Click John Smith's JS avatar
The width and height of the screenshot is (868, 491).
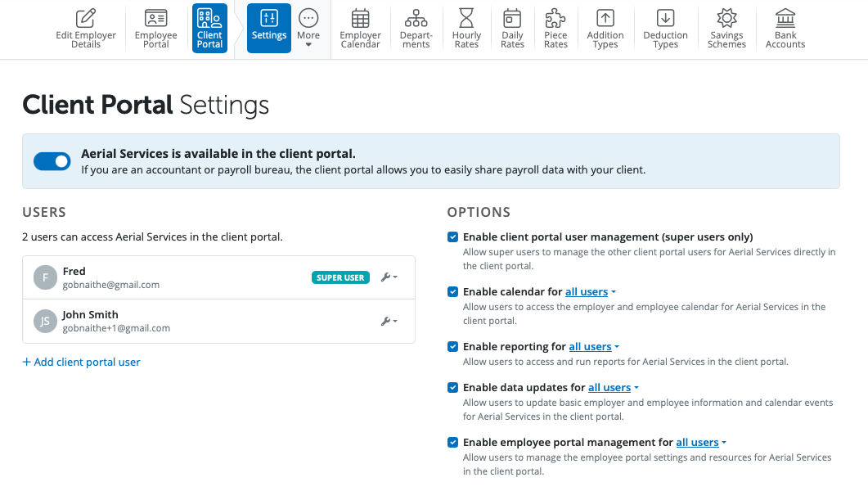pos(45,321)
